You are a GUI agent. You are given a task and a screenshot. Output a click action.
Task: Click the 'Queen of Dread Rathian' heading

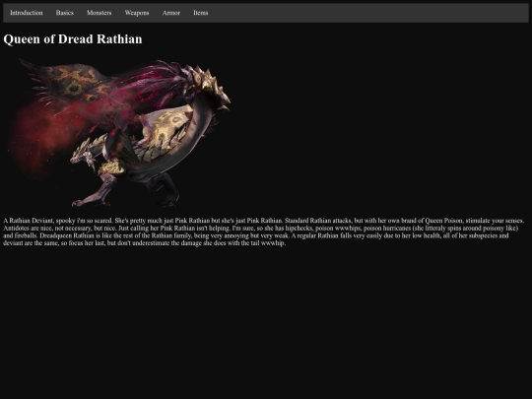pyautogui.click(x=73, y=39)
